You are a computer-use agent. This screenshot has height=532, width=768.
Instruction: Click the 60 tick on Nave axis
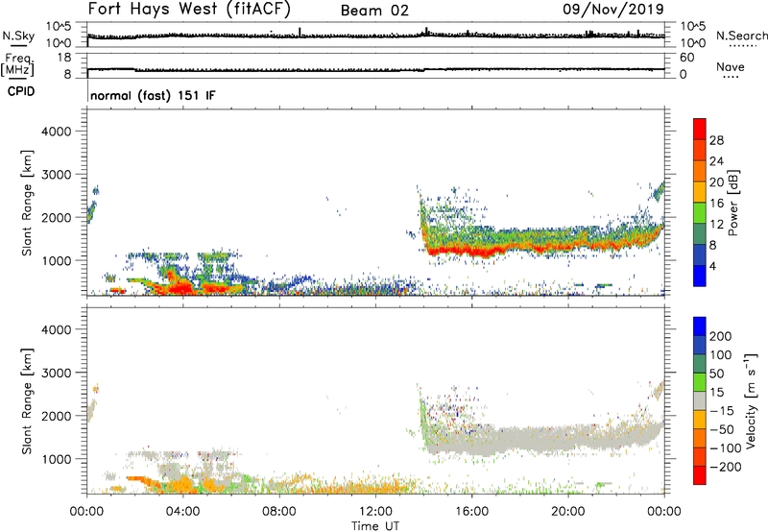686,58
